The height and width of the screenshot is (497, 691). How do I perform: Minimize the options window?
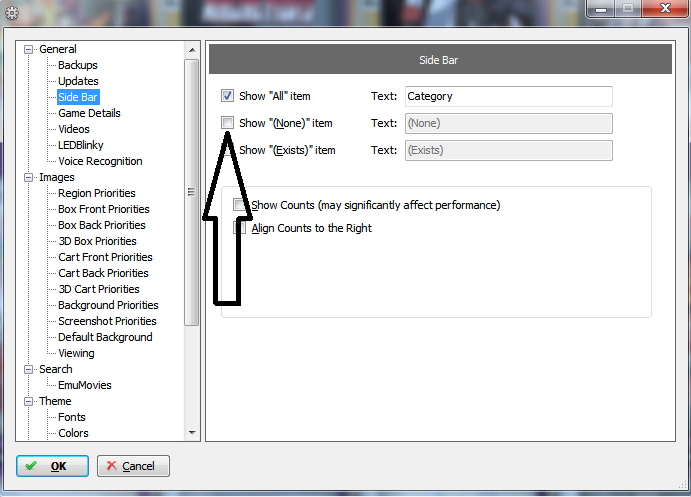tap(601, 8)
